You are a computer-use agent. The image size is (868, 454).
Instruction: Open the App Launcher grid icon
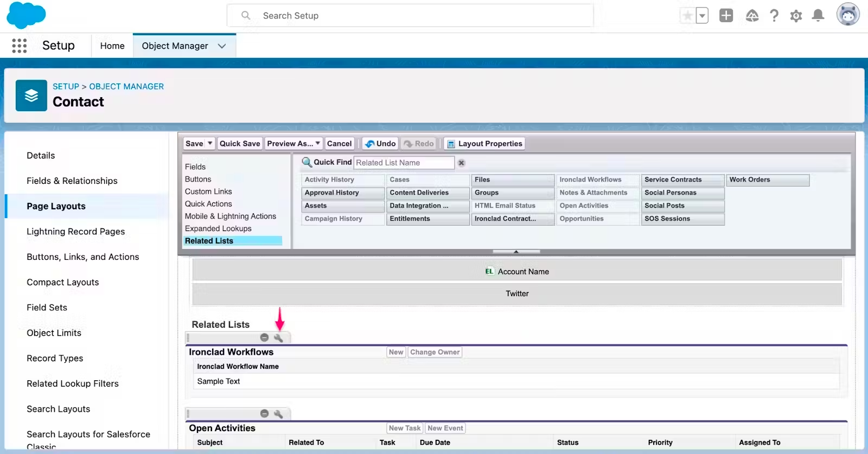(20, 46)
